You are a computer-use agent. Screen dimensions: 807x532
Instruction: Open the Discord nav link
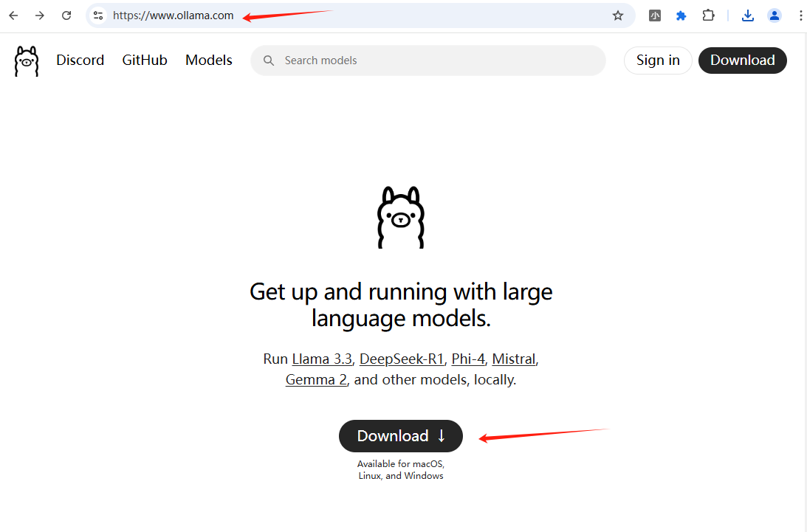pos(80,61)
